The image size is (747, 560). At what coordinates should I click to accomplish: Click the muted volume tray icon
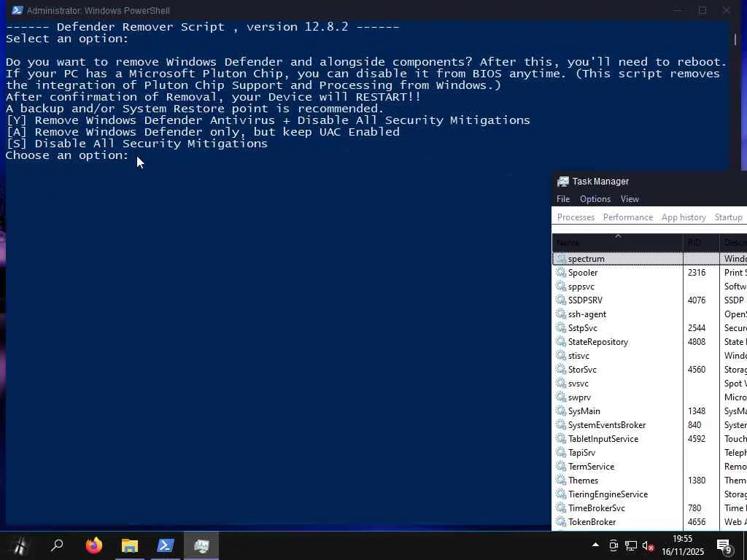[x=648, y=545]
